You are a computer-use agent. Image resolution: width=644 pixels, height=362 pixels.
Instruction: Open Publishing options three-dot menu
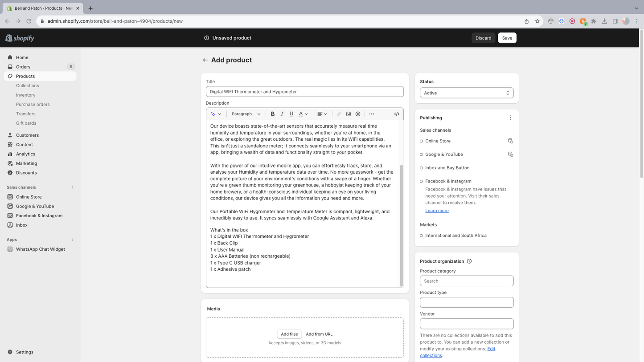pos(510,118)
